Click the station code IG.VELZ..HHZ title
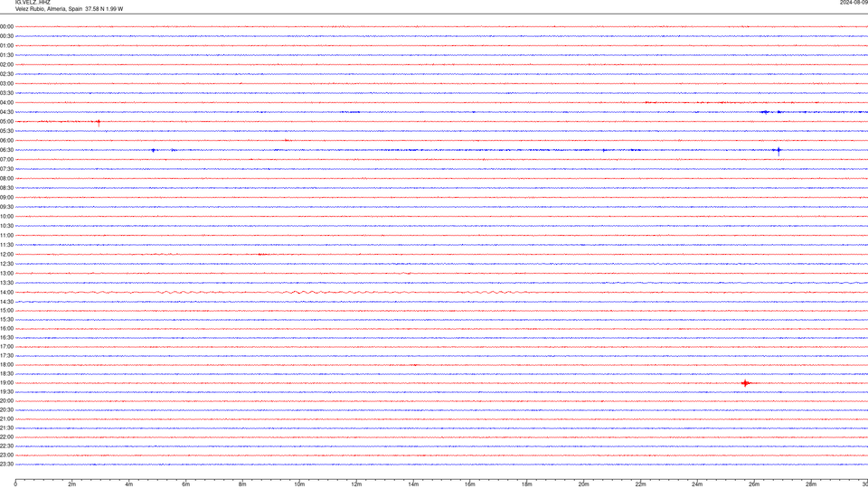 (x=33, y=3)
